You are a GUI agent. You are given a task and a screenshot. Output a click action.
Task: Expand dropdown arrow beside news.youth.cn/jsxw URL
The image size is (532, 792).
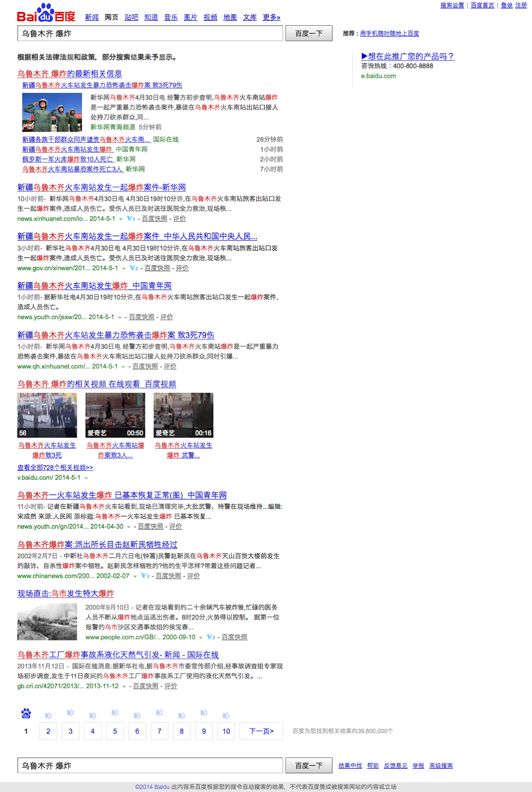pyautogui.click(x=119, y=317)
